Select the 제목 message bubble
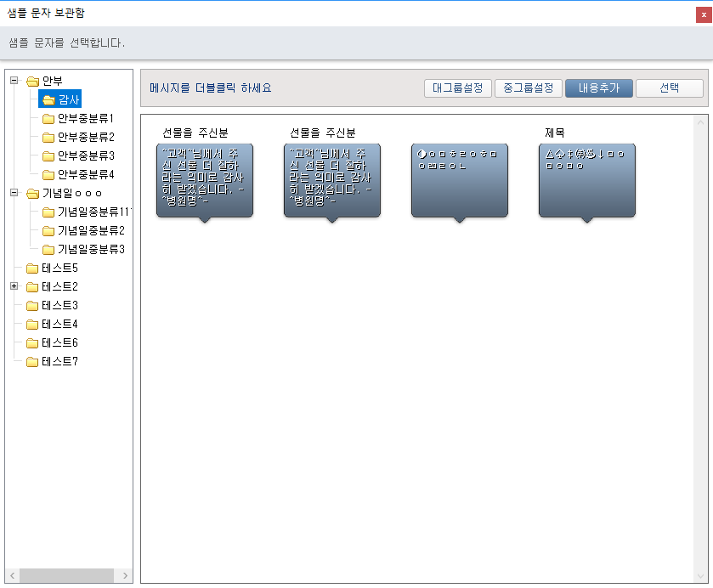Screen dimensions: 713x588 point(586,180)
